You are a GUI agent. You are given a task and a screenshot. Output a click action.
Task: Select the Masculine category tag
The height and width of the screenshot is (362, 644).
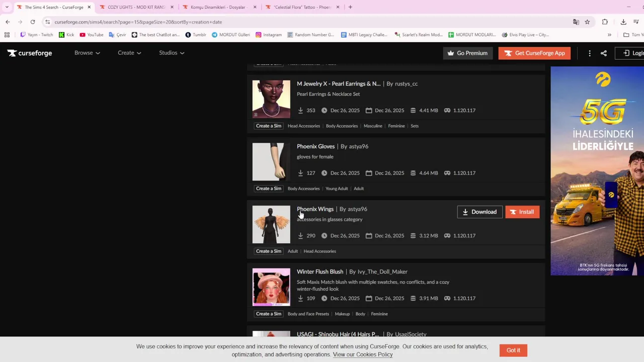[x=373, y=126]
